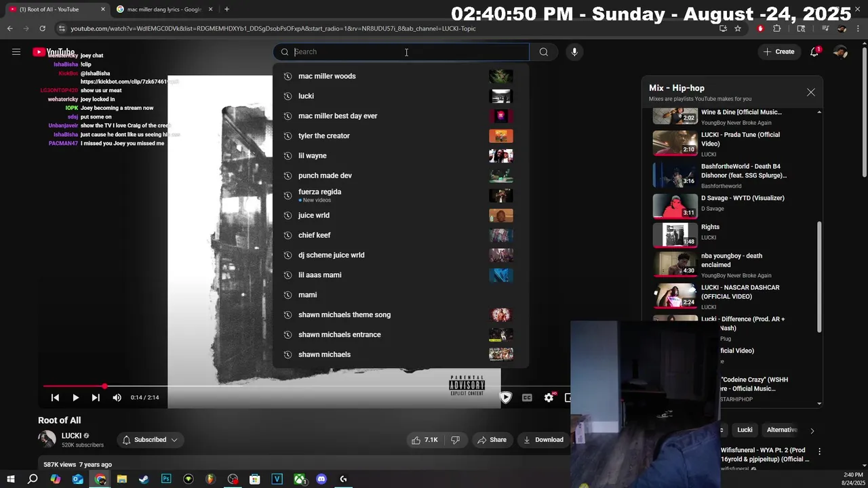Go back in the browser

pos(9,28)
